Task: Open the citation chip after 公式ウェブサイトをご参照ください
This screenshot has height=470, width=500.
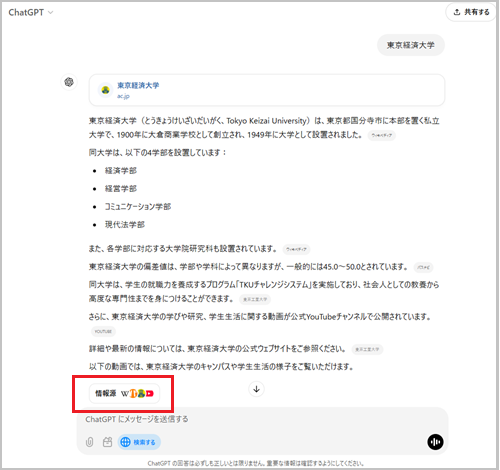Action: [x=367, y=349]
